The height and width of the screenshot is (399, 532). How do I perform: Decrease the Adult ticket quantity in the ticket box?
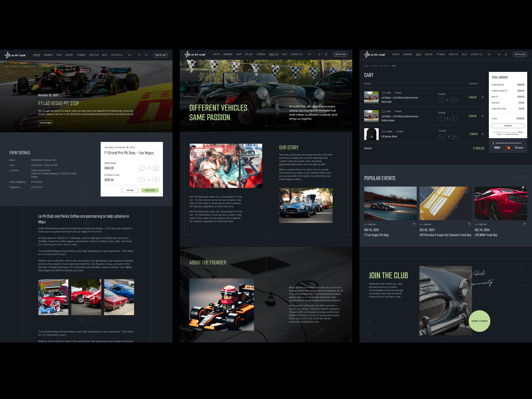(x=142, y=168)
